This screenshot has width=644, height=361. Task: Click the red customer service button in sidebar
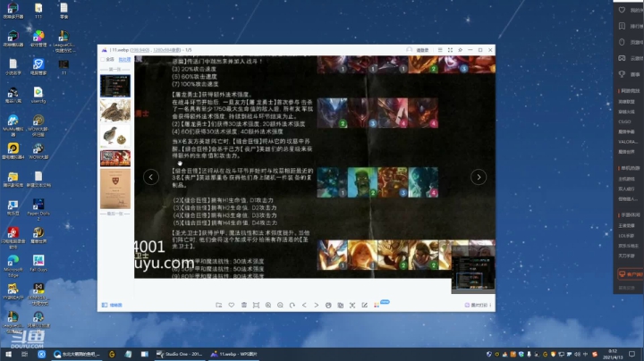tap(631, 274)
